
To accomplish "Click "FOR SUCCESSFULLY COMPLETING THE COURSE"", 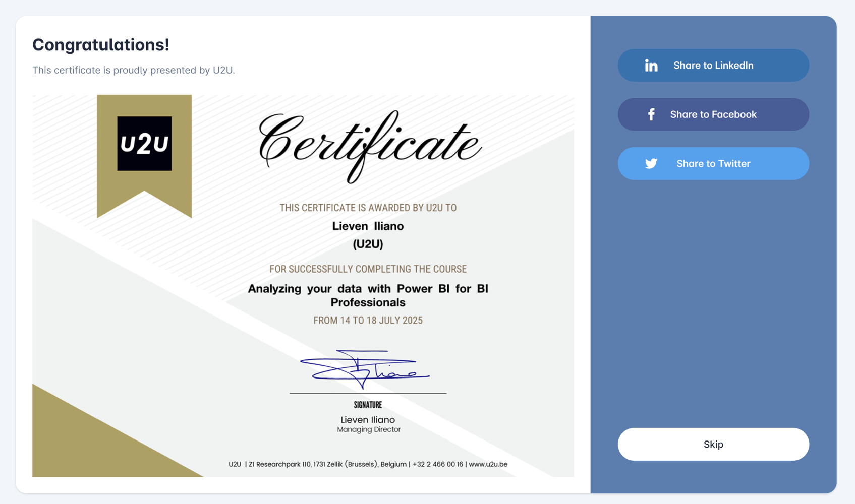I will coord(368,269).
